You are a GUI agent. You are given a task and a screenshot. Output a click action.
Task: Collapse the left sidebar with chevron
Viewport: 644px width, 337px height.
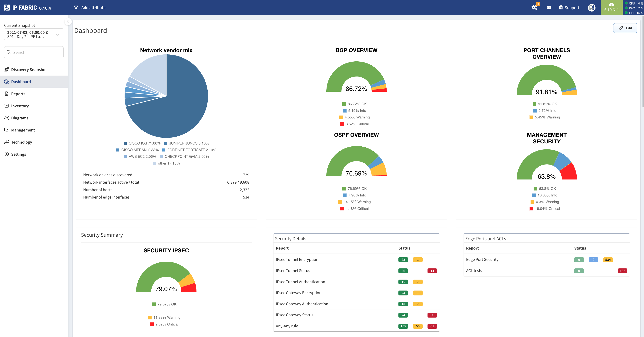tap(68, 22)
